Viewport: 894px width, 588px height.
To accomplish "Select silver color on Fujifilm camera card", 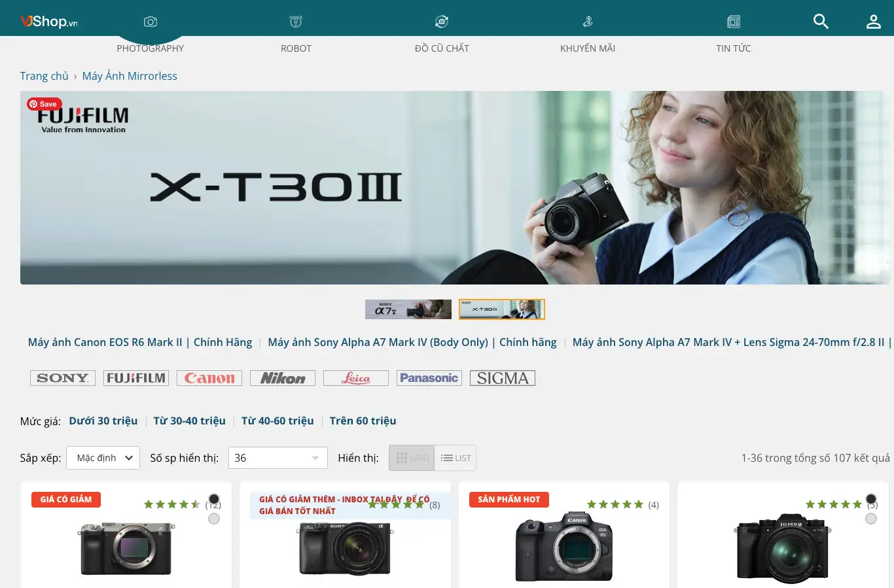I will [x=871, y=519].
